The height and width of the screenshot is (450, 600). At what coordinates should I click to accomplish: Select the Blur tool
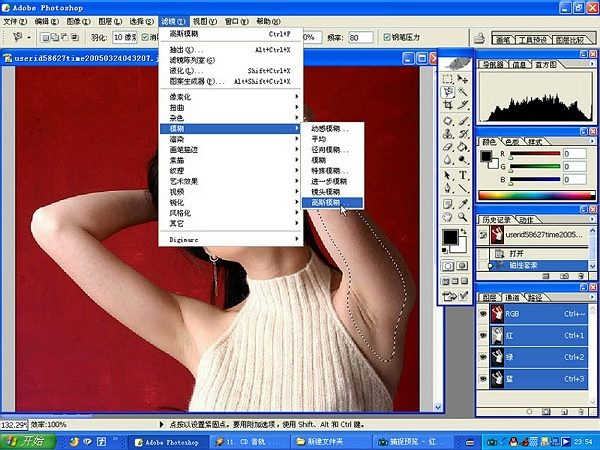click(x=448, y=159)
